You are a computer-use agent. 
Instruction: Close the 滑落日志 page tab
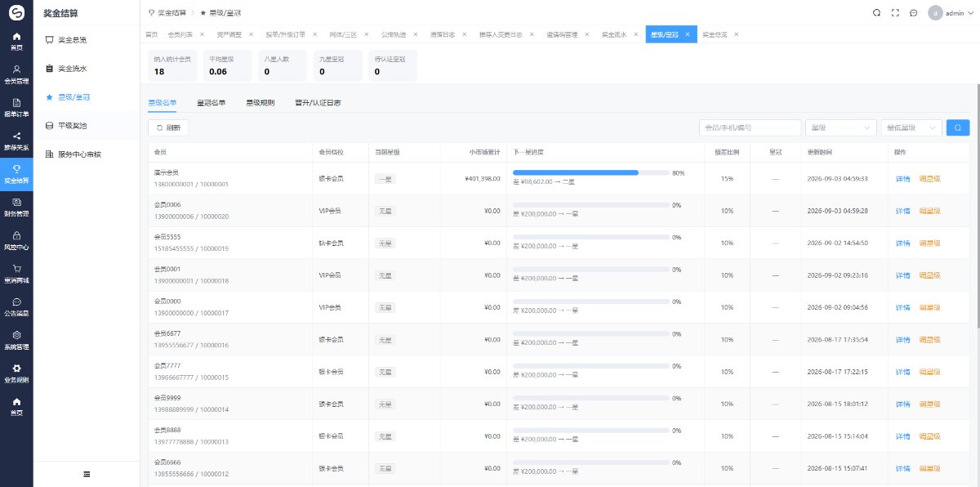coord(465,34)
